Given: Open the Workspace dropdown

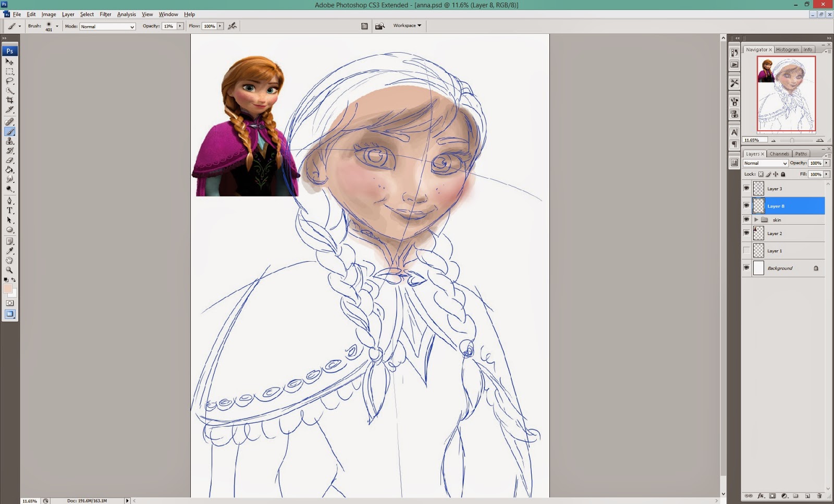Looking at the screenshot, I should tap(407, 26).
